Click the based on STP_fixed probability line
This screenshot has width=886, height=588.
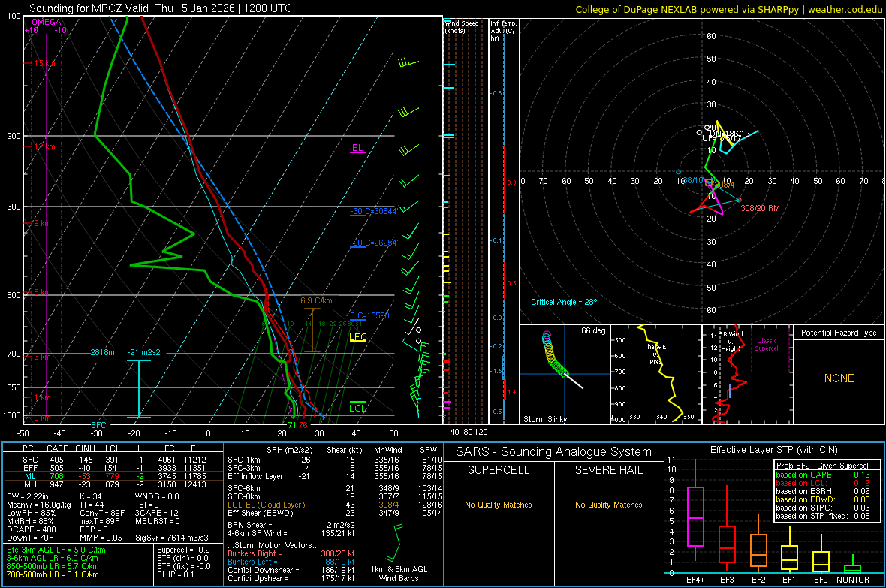point(823,516)
